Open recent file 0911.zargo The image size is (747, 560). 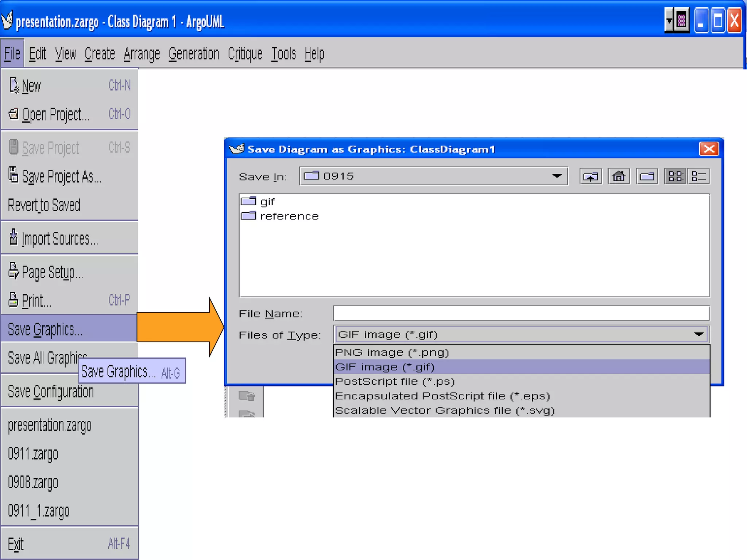33,454
